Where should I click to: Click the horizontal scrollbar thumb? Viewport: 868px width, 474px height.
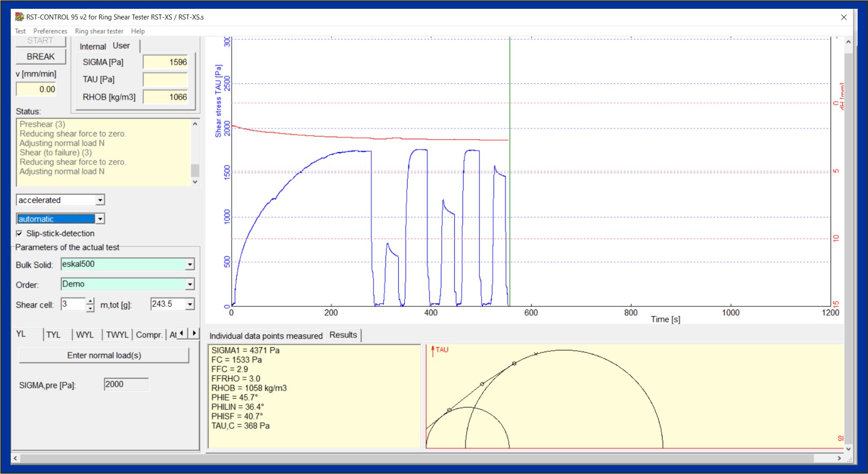[417, 458]
